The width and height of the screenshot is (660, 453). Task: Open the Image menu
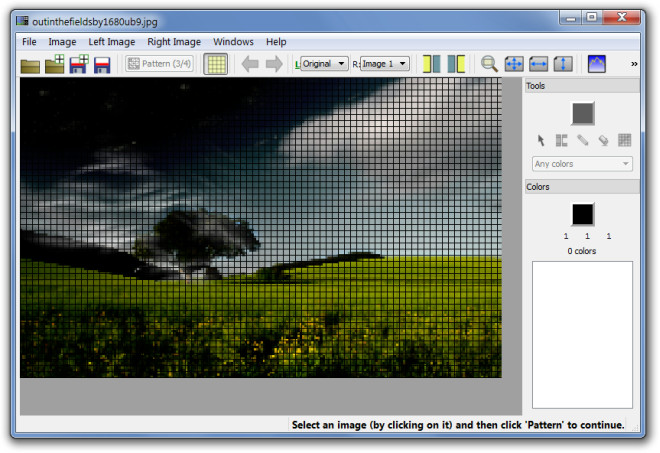[62, 42]
